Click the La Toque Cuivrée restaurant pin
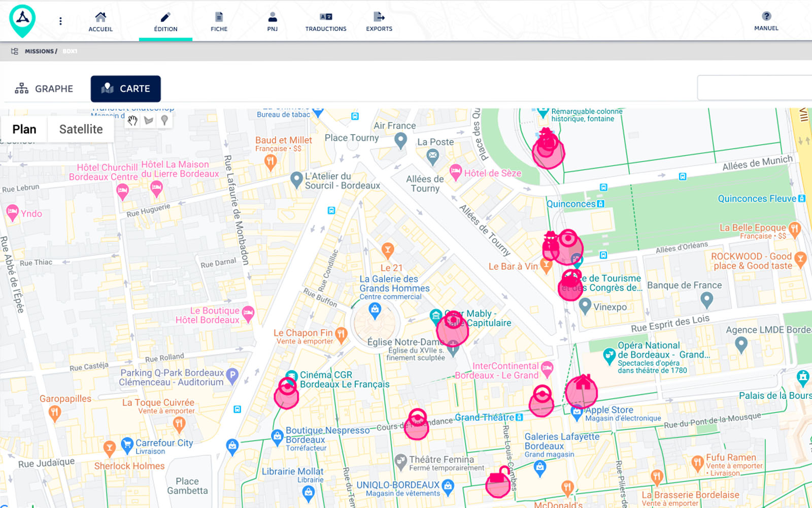 (x=179, y=424)
